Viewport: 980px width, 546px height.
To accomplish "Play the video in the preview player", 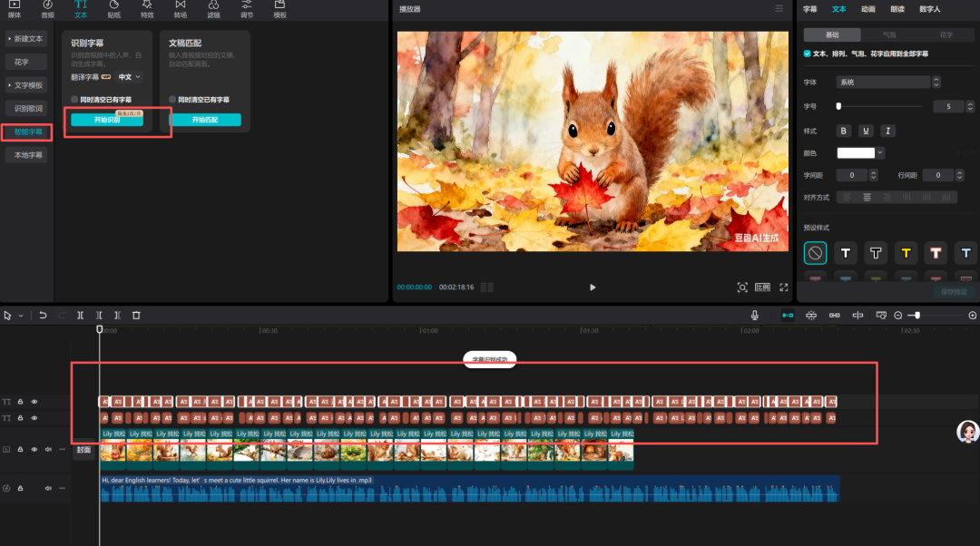I will tap(593, 288).
